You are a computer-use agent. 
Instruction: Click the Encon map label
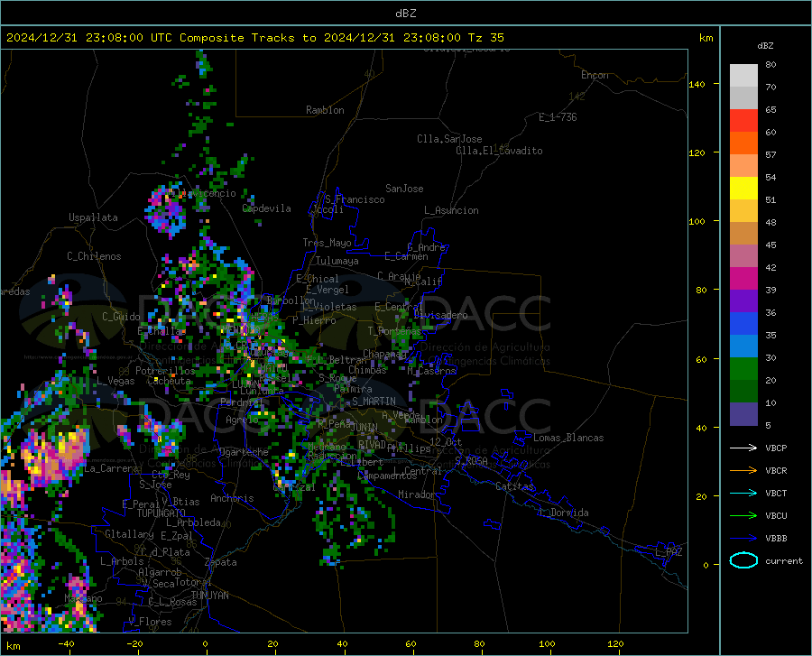tap(595, 75)
